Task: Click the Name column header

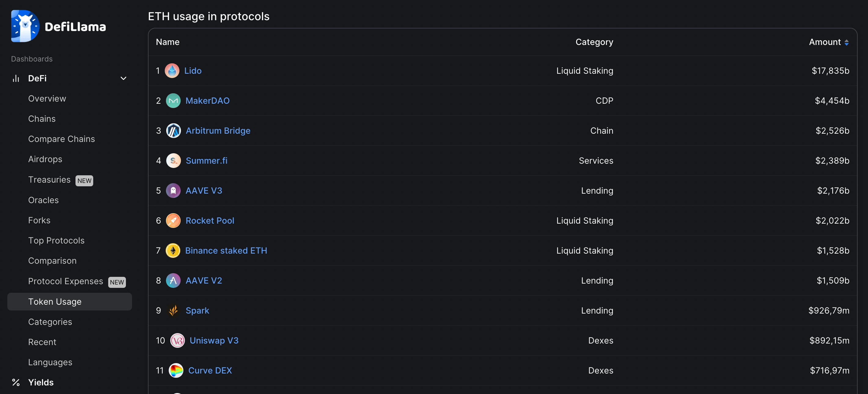Action: click(167, 42)
